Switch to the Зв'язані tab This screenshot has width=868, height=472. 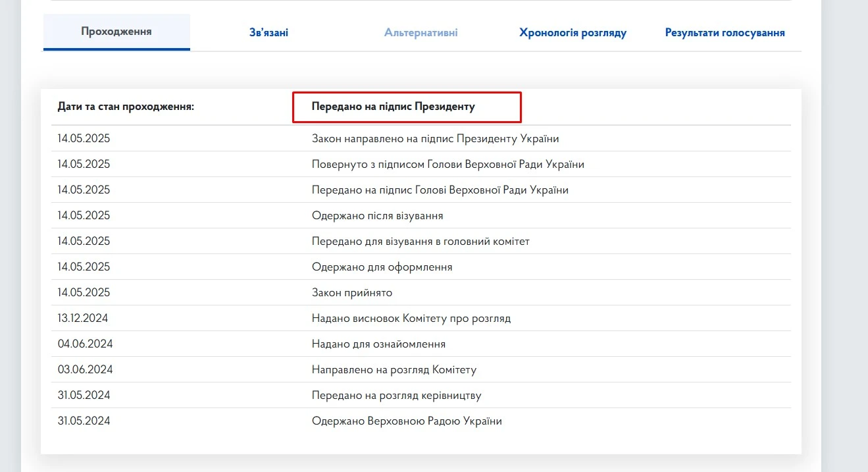[268, 32]
